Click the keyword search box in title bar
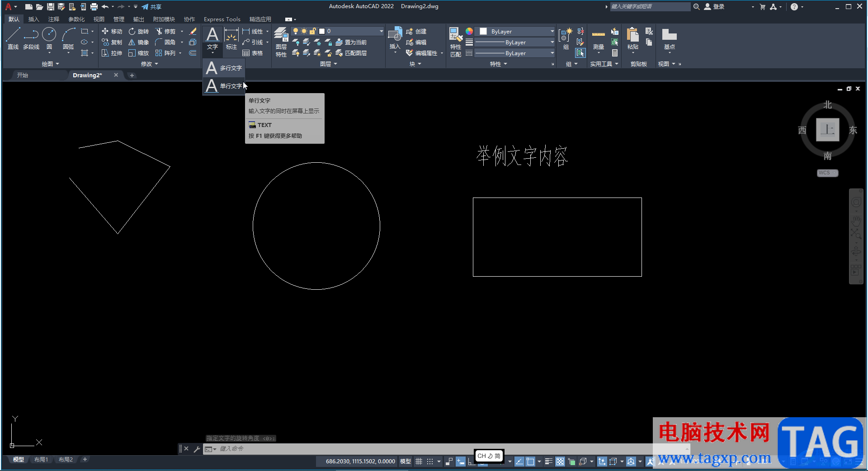The height and width of the screenshot is (471, 868). 650,7
